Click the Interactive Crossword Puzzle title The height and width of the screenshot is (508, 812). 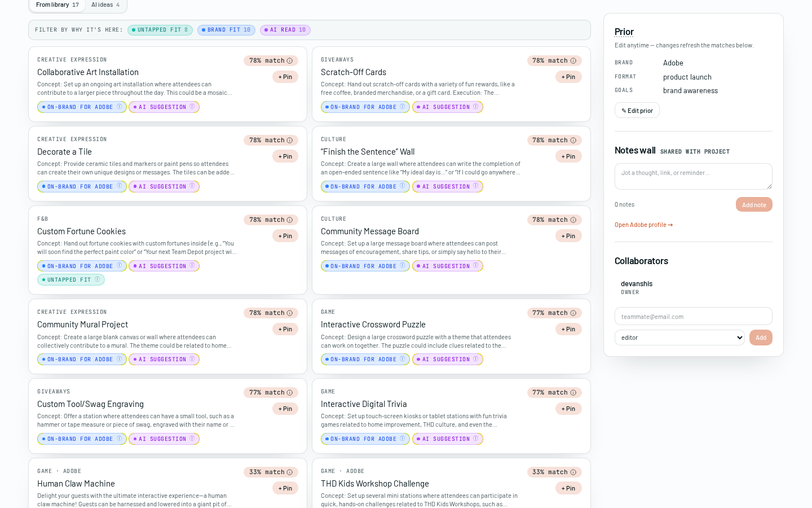[373, 325]
